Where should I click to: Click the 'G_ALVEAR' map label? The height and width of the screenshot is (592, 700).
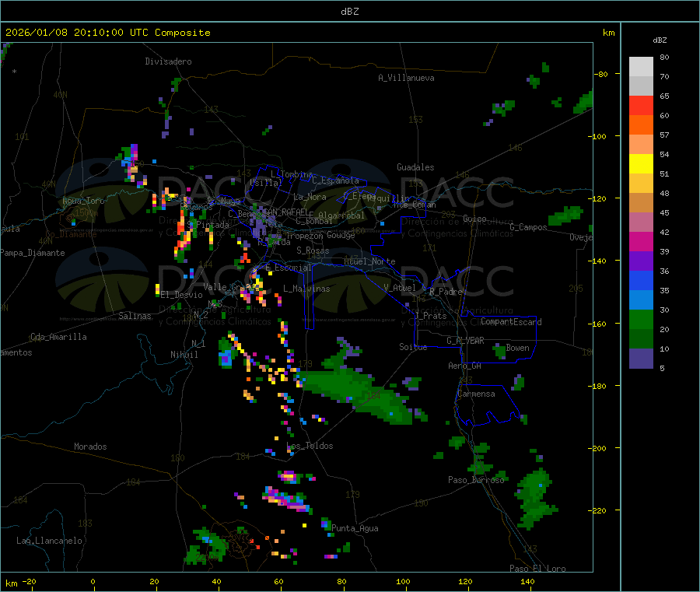pyautogui.click(x=466, y=341)
